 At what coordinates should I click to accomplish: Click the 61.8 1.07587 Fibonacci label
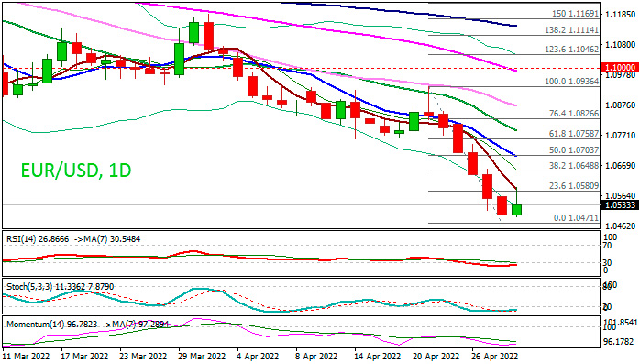(573, 134)
